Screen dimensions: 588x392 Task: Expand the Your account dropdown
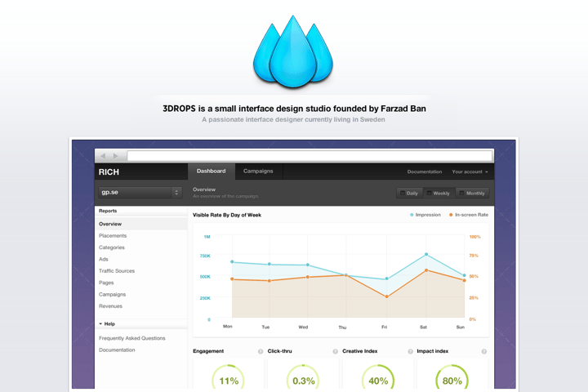coord(470,171)
